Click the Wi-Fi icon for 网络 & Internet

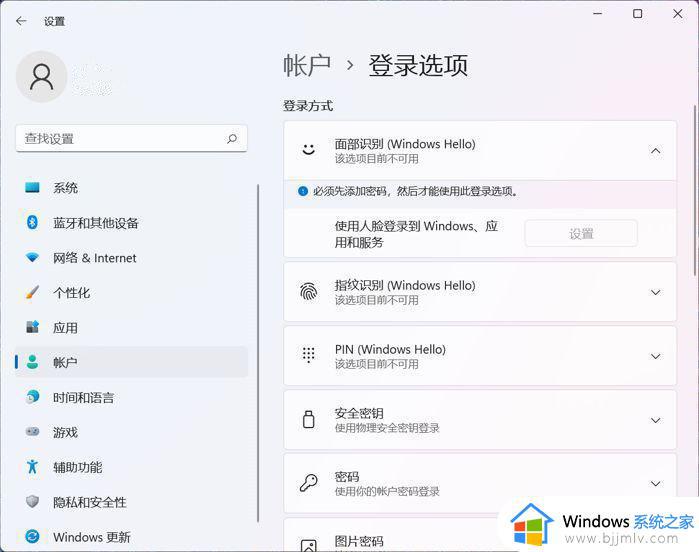pyautogui.click(x=32, y=258)
